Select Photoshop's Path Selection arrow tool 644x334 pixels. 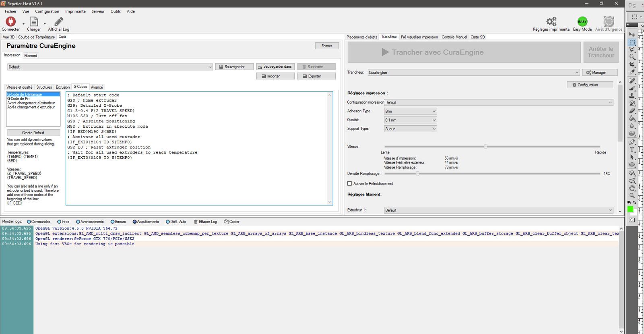point(632,157)
